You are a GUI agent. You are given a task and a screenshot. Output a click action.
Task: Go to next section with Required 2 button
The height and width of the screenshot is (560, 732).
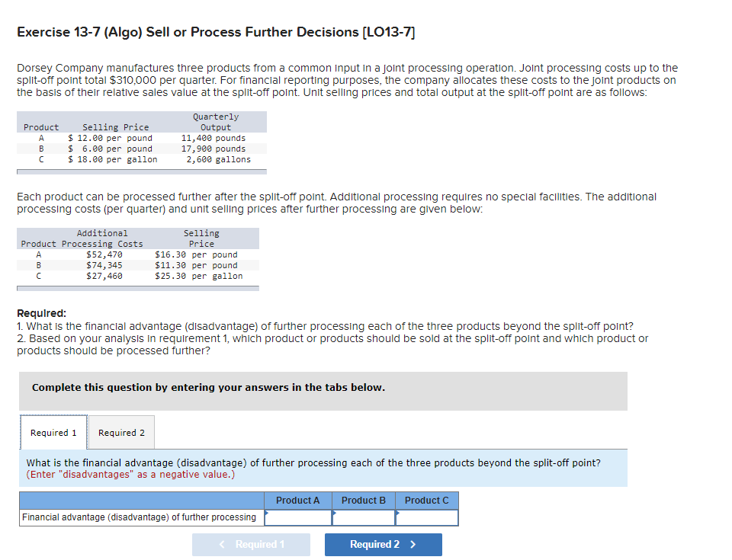(x=384, y=545)
